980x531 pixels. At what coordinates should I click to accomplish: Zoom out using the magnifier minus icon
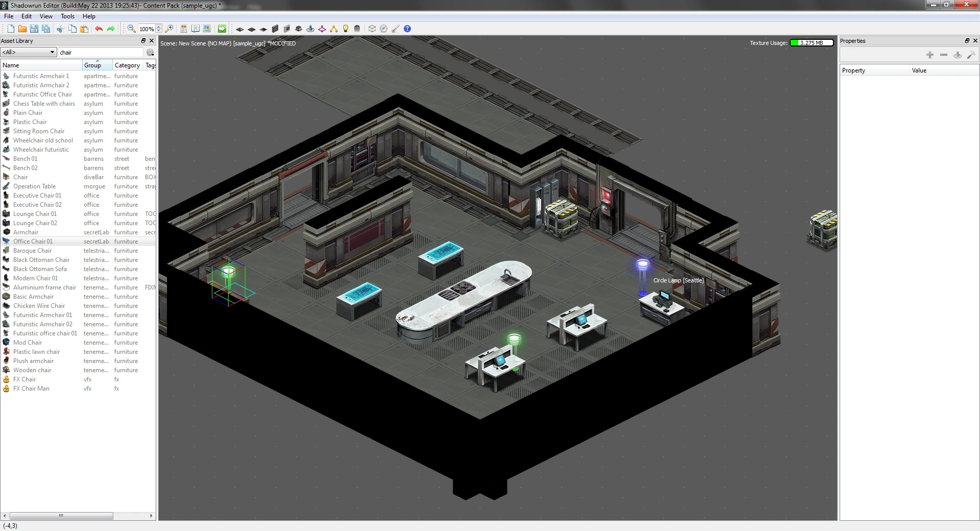point(131,29)
